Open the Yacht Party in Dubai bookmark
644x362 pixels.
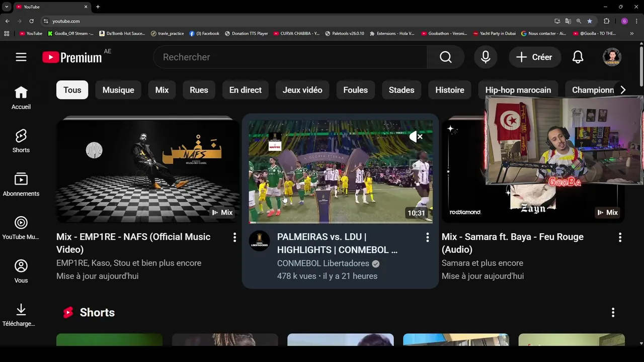[x=494, y=34]
